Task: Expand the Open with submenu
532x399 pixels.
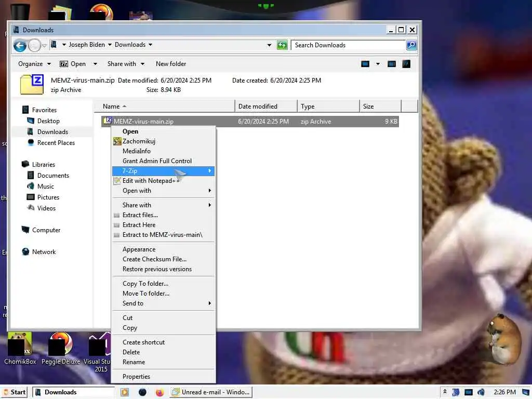Action: point(163,190)
